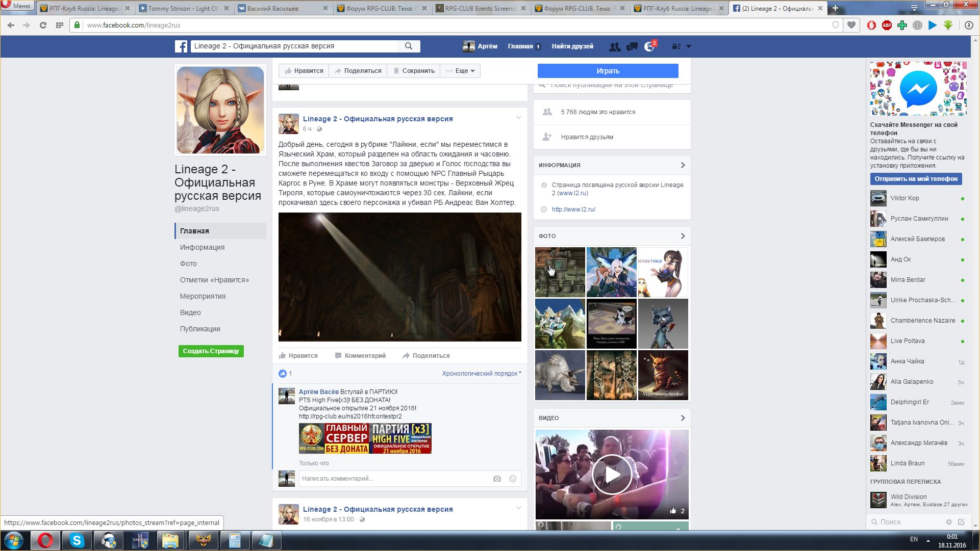The image size is (980, 551).
Task: Click the search magnifier icon in the Facebook bar
Action: (x=409, y=46)
